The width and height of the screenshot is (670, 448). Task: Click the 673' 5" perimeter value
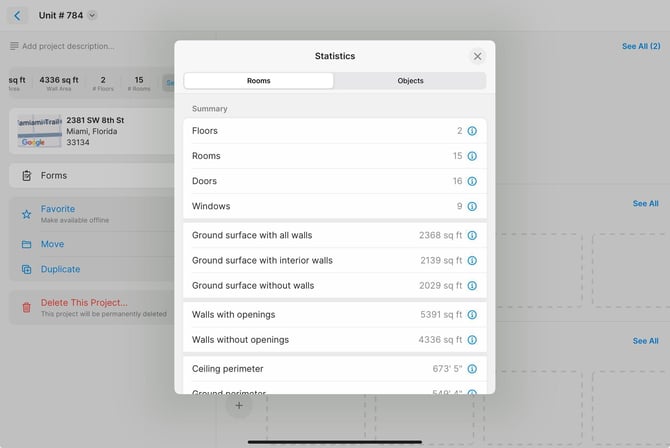[x=447, y=369]
